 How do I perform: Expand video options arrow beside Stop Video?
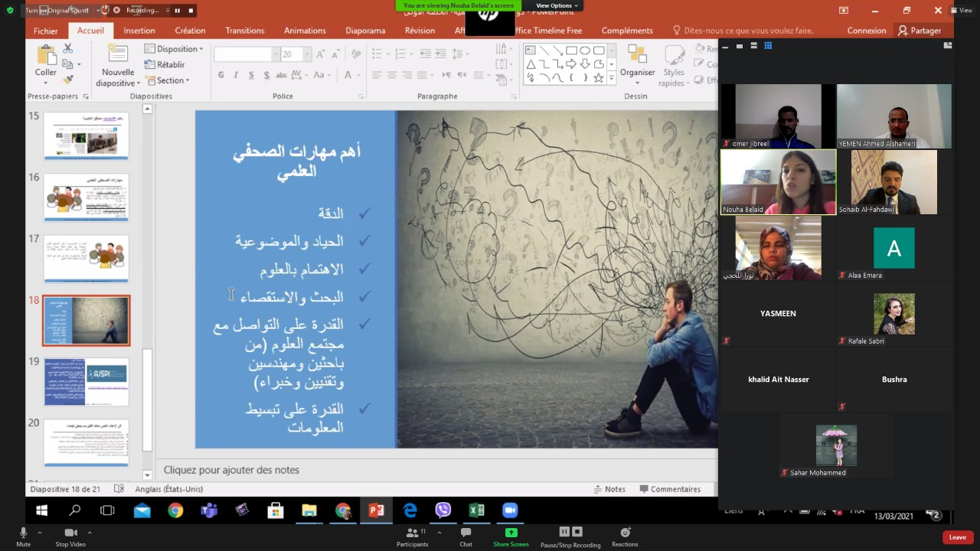coord(90,532)
